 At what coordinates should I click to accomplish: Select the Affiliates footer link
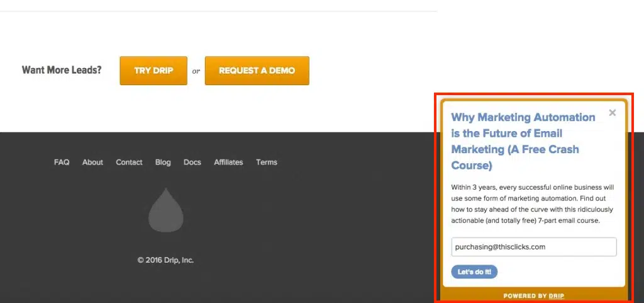[x=228, y=162]
